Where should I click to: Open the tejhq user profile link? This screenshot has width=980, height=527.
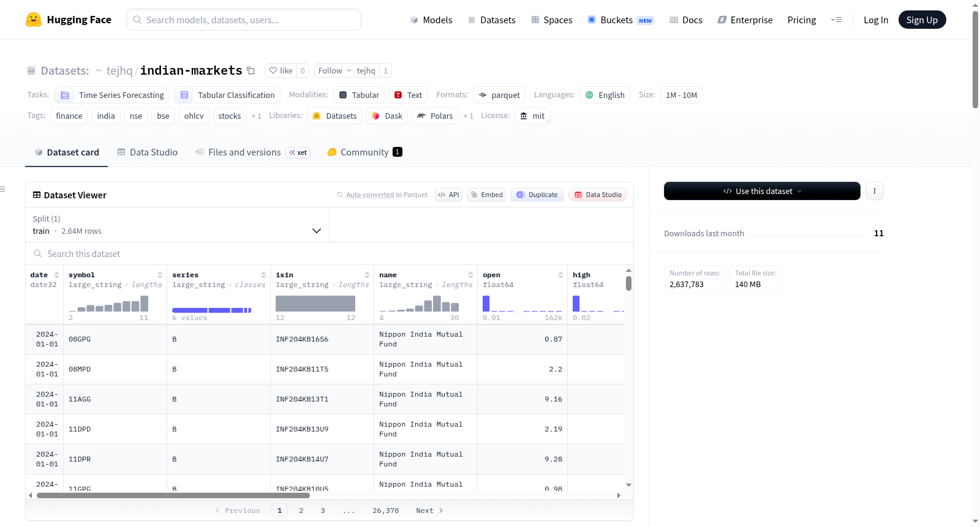[x=119, y=70]
